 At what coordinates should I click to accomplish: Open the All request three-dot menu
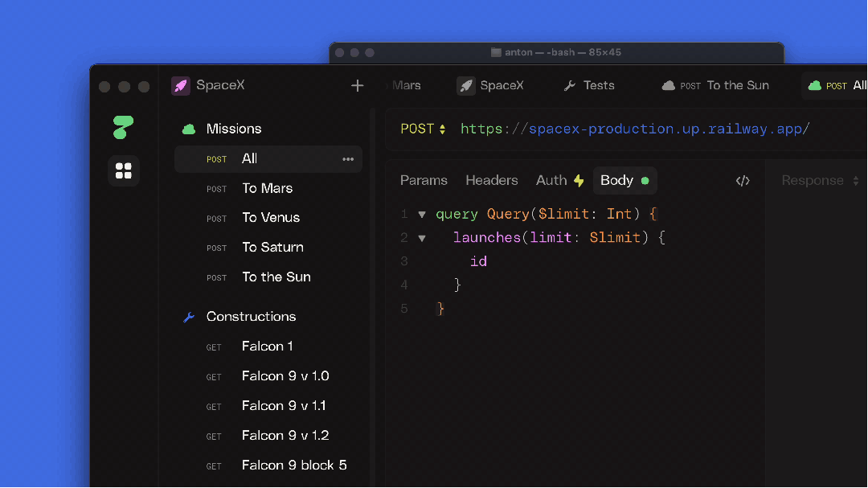[x=348, y=159]
